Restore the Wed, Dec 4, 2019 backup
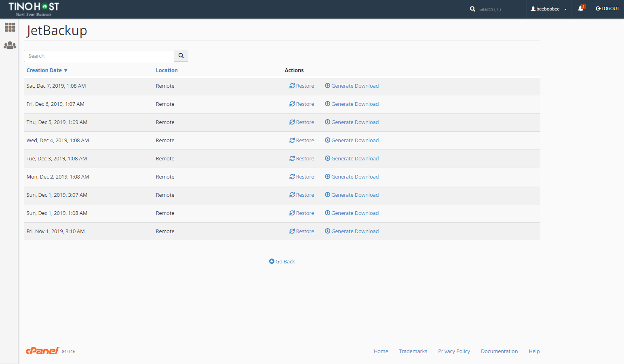 point(301,140)
